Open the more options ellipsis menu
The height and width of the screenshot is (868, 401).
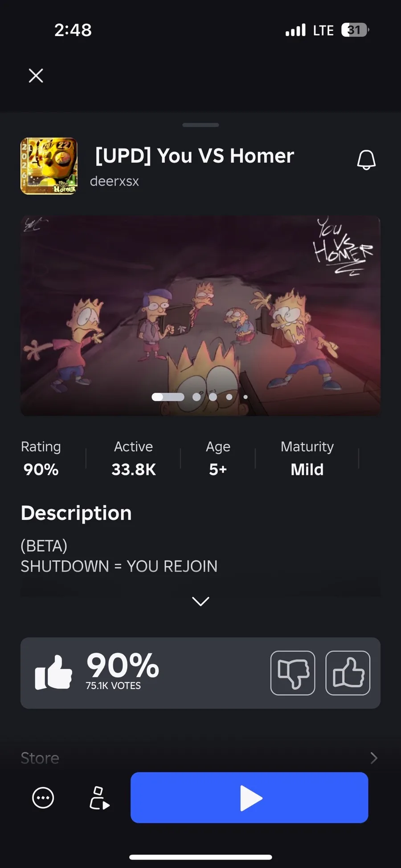click(x=43, y=798)
